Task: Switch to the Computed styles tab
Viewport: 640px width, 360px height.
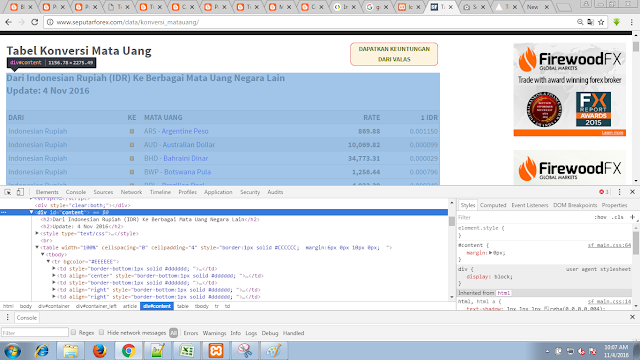Action: (493, 205)
